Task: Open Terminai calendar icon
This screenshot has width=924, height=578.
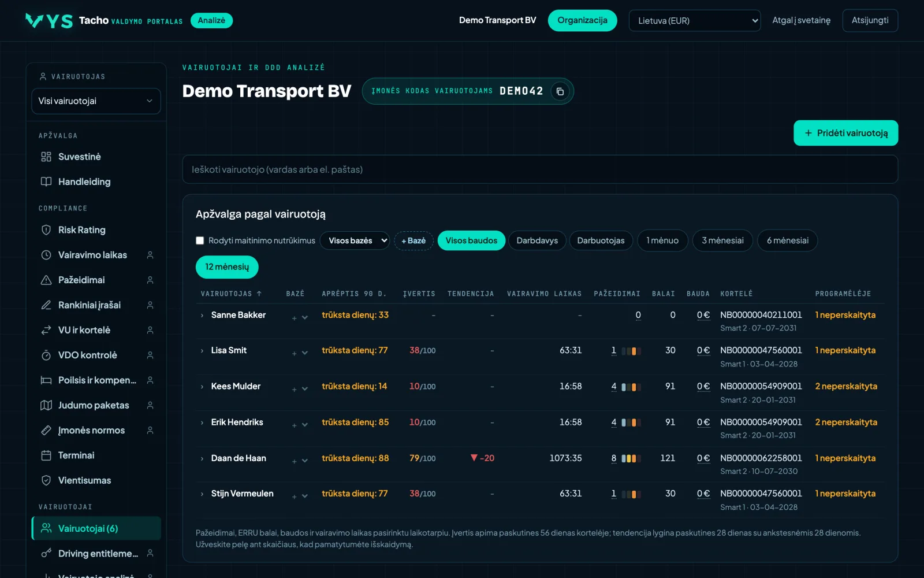Action: (x=46, y=455)
